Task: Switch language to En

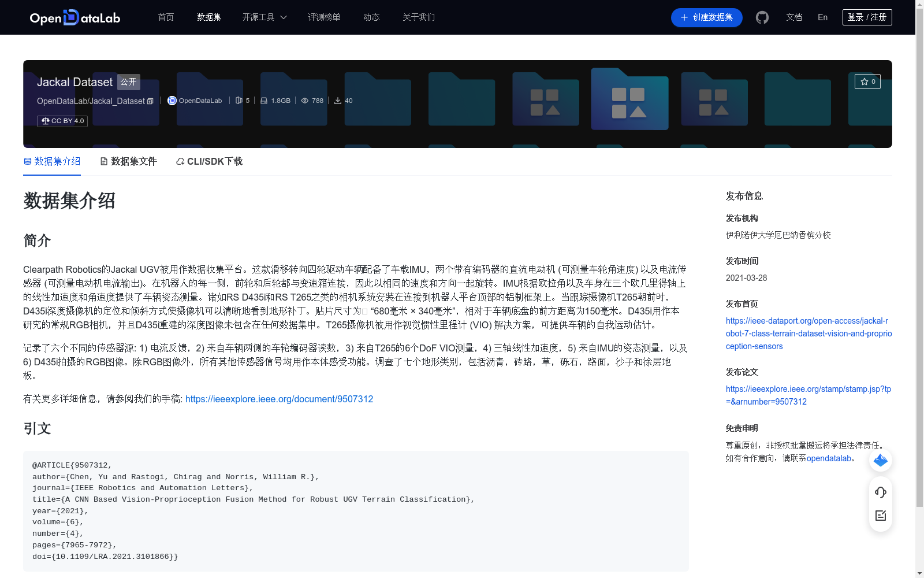Action: tap(823, 17)
